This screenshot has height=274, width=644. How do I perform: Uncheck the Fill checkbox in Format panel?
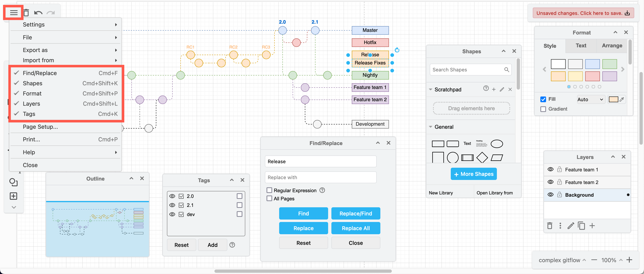(543, 99)
